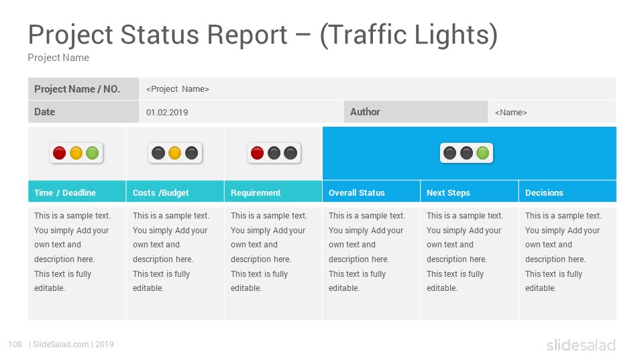The height and width of the screenshot is (362, 644).
Task: Click the slidesalad logo at bottom right
Action: (581, 345)
